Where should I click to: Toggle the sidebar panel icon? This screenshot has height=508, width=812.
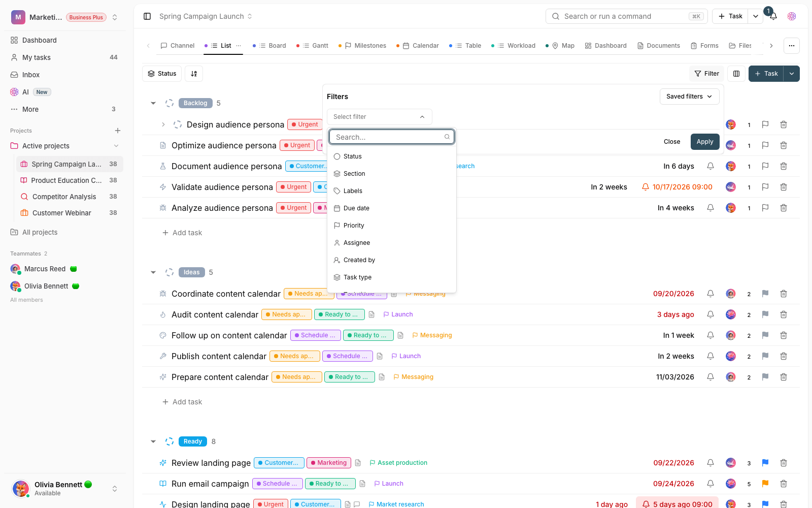click(x=147, y=16)
